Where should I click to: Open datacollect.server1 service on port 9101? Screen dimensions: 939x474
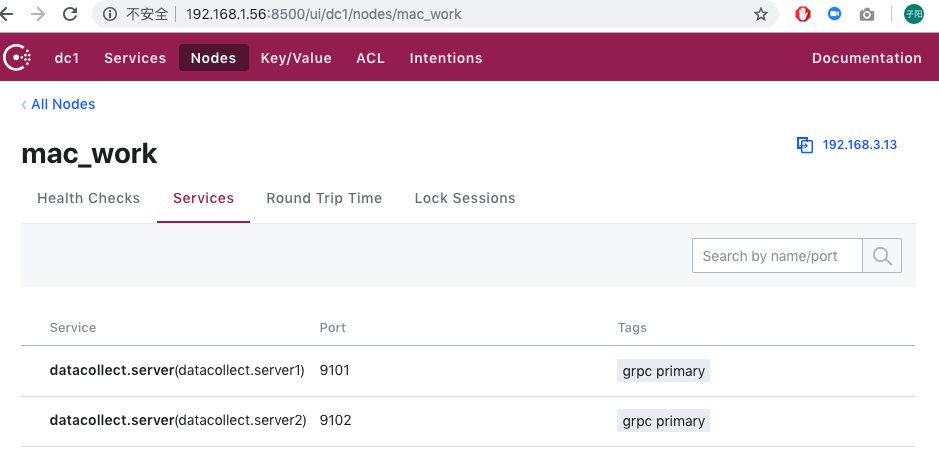click(x=177, y=370)
